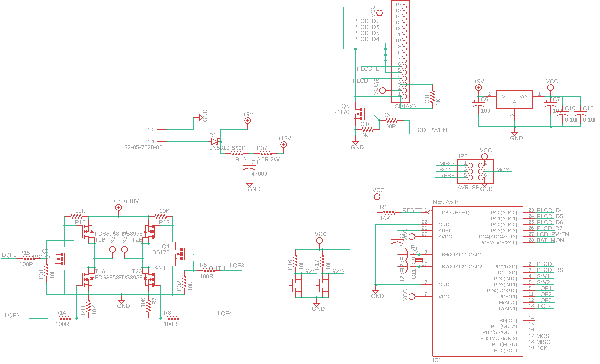Click the MEGA8-P part name text

coord(445,202)
